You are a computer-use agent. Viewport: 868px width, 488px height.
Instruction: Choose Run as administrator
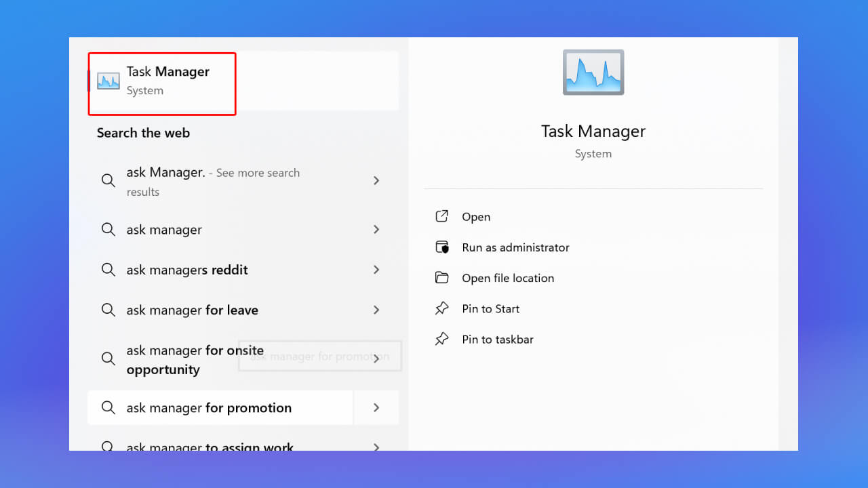click(515, 247)
